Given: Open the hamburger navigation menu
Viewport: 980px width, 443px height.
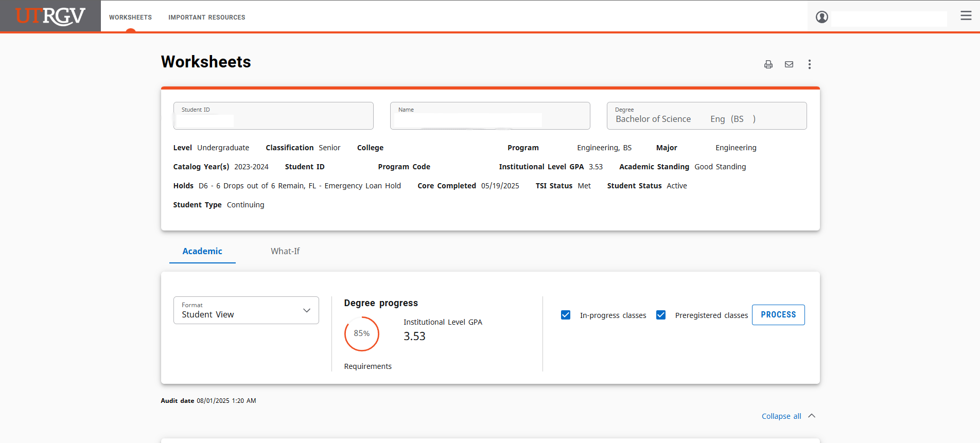Looking at the screenshot, I should click(x=966, y=16).
